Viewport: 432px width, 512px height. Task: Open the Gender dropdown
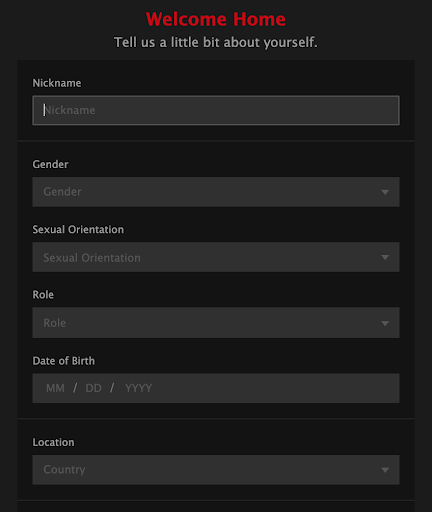point(216,192)
